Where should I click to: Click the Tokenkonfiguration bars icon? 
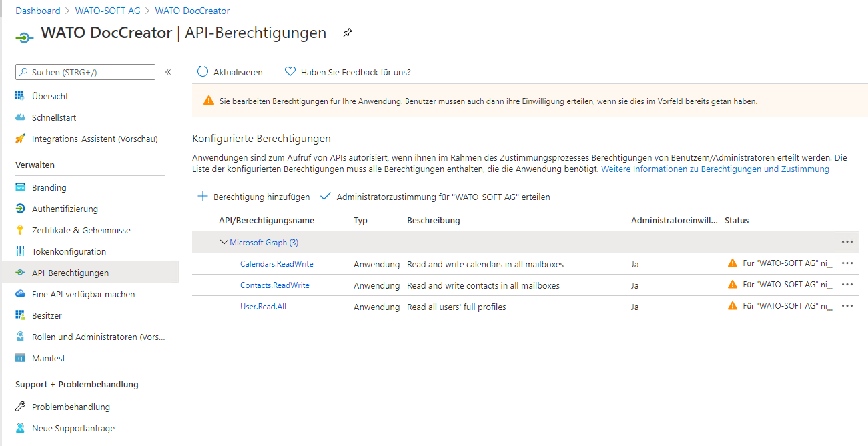[20, 251]
